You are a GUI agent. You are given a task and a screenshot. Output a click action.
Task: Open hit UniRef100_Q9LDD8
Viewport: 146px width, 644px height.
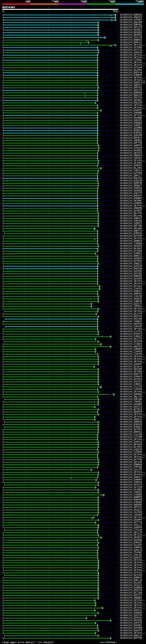tap(131, 22)
